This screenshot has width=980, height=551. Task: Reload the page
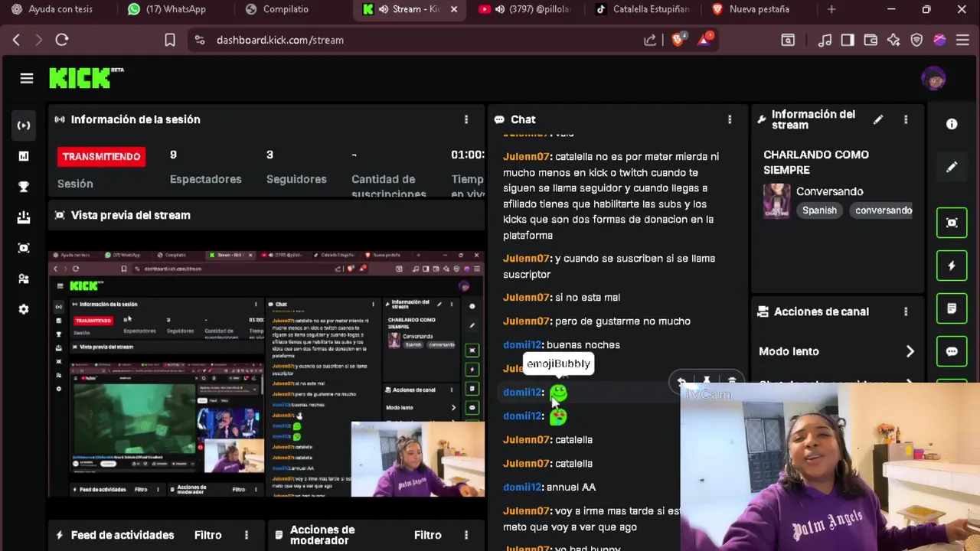click(x=62, y=40)
